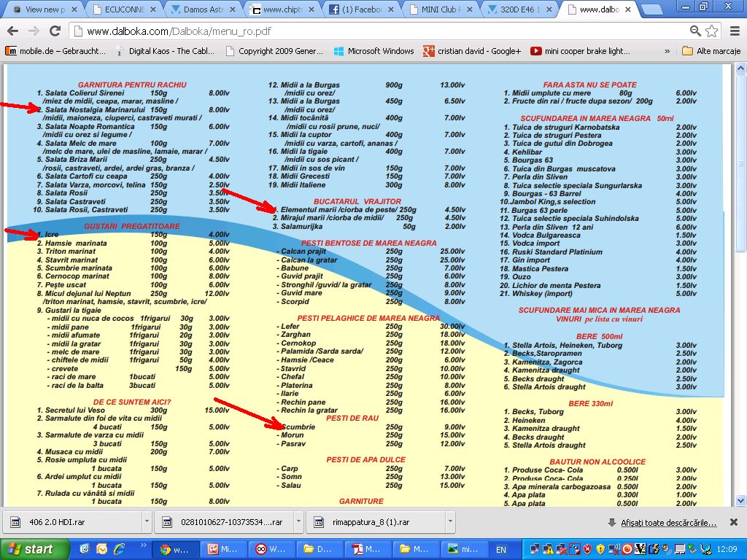The width and height of the screenshot is (747, 560).
Task: Bookmark this page with the star icon
Action: click(x=711, y=31)
